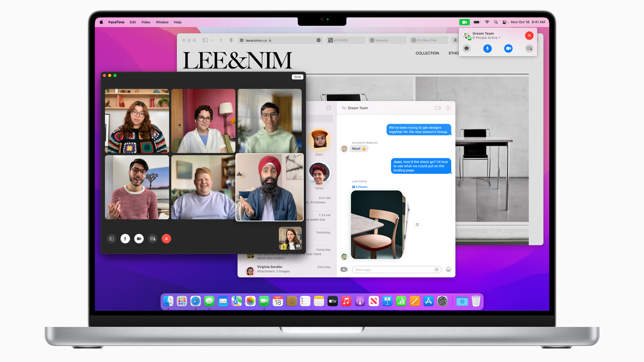This screenshot has height=362, width=644.
Task: Open Safari browser from the dock
Action: click(x=195, y=301)
